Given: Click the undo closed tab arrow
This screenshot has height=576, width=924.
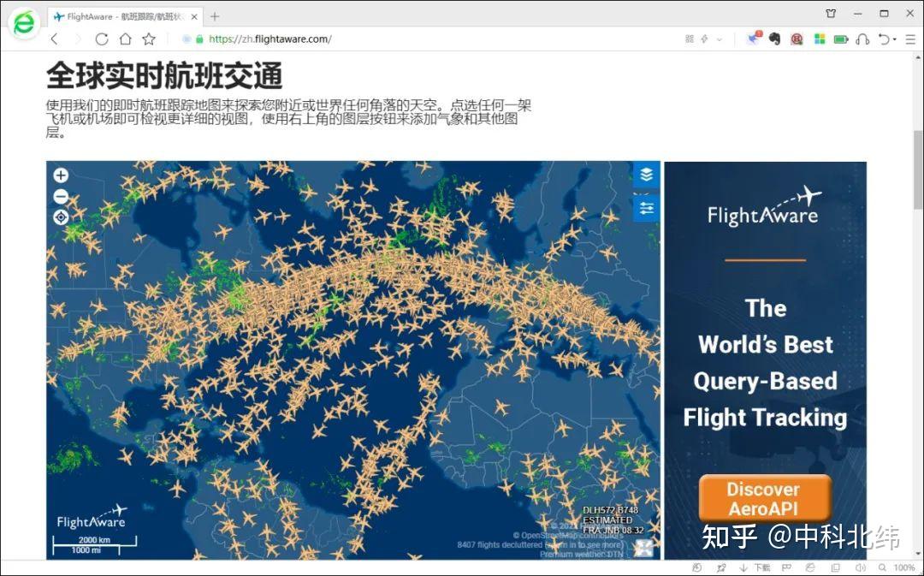Looking at the screenshot, I should tap(883, 39).
